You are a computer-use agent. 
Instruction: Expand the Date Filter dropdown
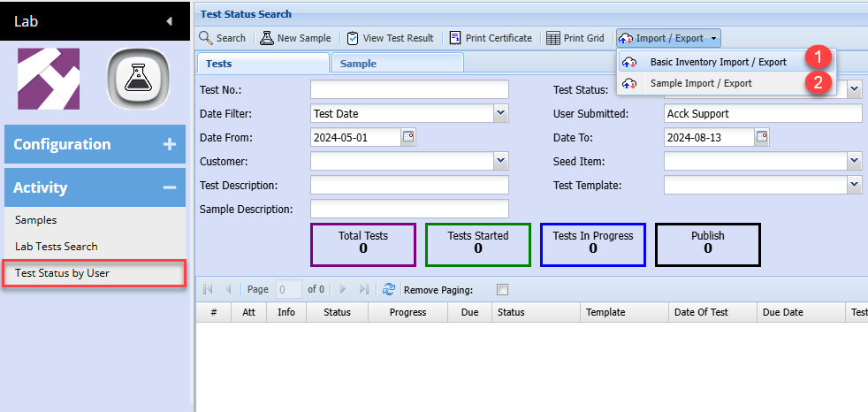point(501,113)
